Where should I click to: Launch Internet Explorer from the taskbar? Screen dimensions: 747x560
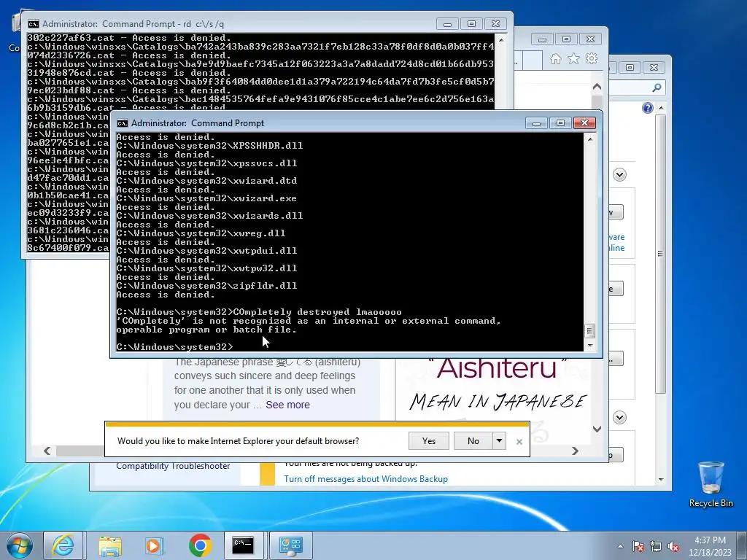(x=63, y=545)
